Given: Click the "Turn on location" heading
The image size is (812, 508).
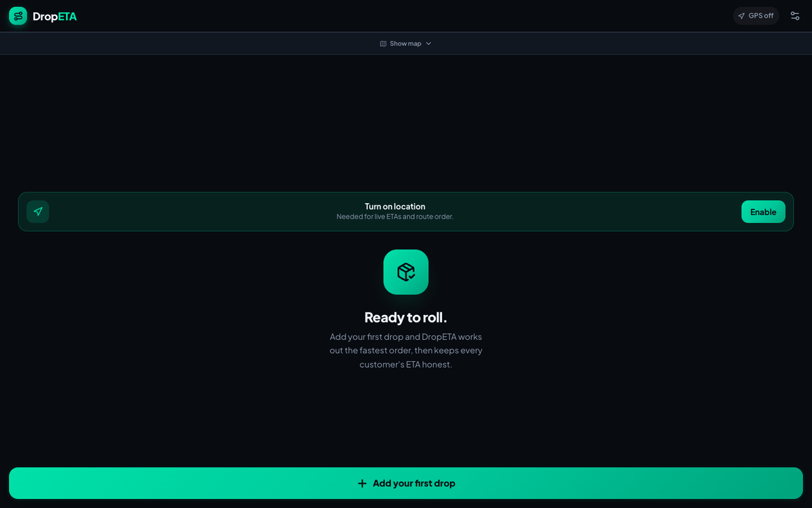Looking at the screenshot, I should 395,206.
